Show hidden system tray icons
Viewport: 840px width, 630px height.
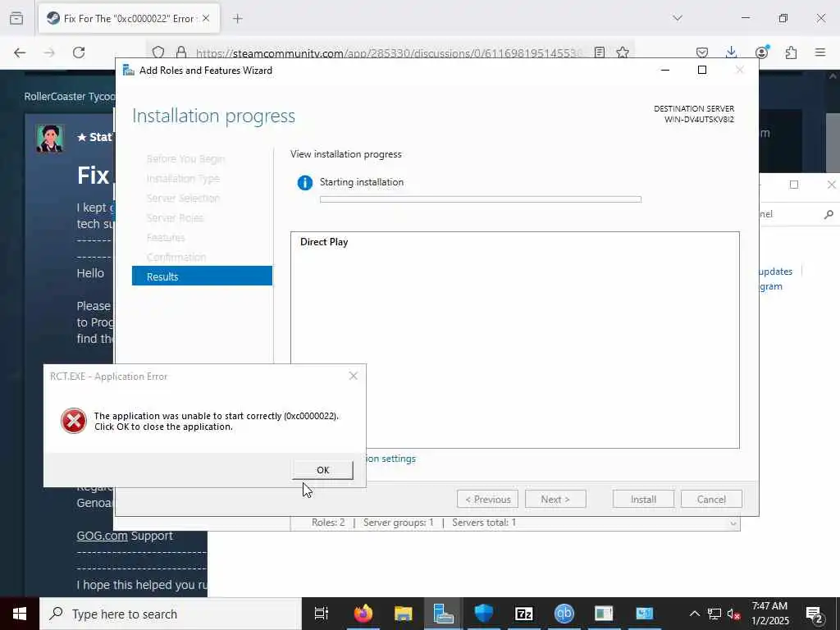tap(694, 614)
